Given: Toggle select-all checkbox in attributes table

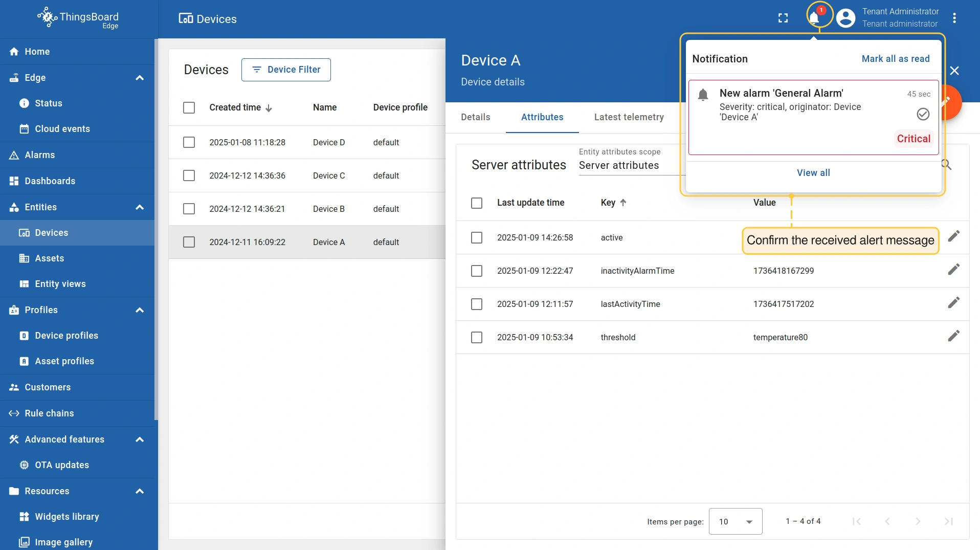Looking at the screenshot, I should pos(477,203).
